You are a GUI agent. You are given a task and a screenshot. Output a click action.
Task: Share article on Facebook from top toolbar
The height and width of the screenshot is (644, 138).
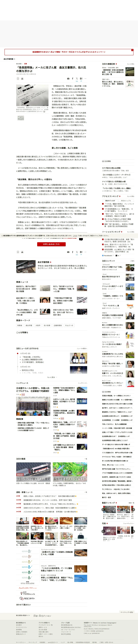tap(73, 78)
